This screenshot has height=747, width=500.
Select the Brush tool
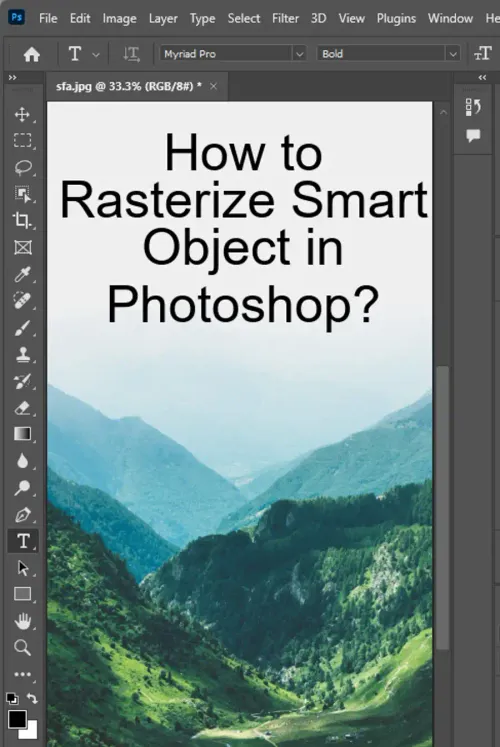pos(22,328)
